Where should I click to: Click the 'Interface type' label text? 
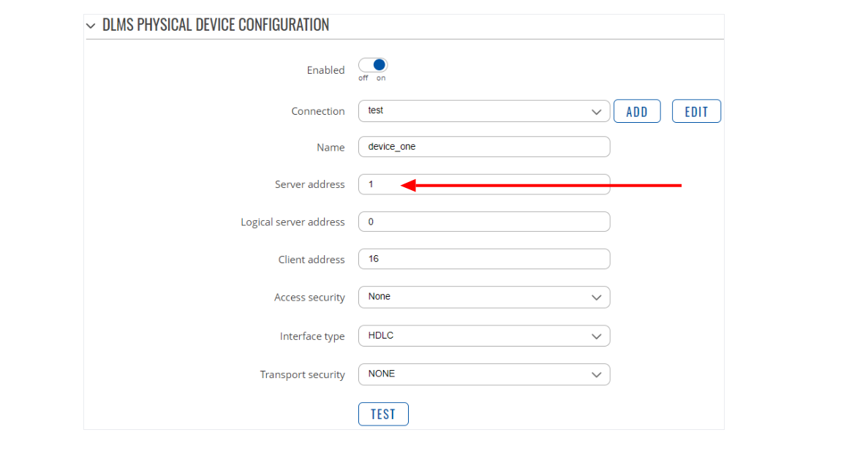coord(312,336)
